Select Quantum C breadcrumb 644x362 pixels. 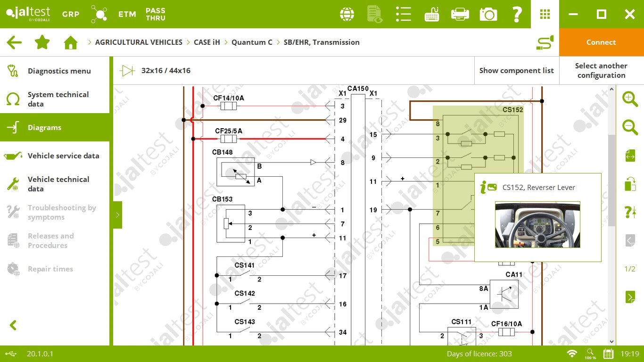[x=252, y=42]
